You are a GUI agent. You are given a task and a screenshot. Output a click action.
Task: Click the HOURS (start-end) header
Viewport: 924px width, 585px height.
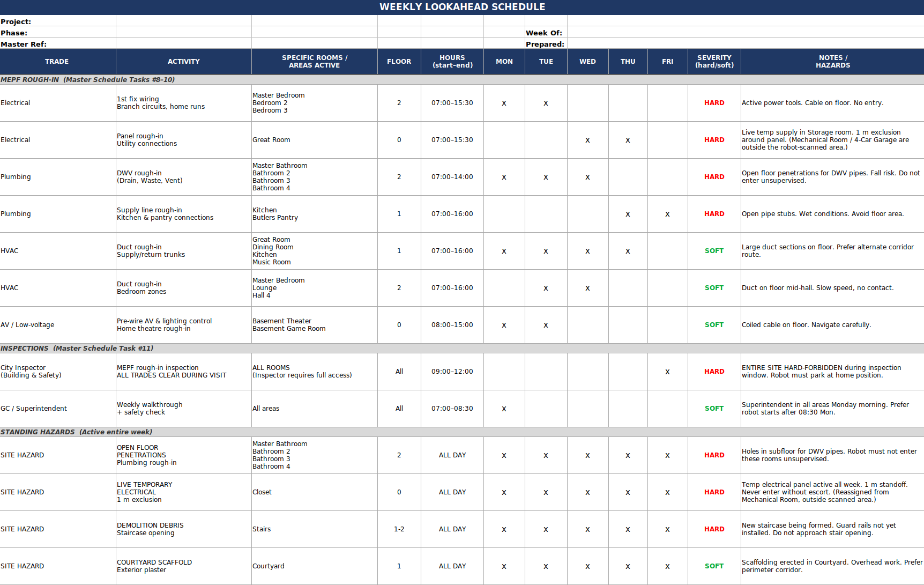(x=452, y=62)
